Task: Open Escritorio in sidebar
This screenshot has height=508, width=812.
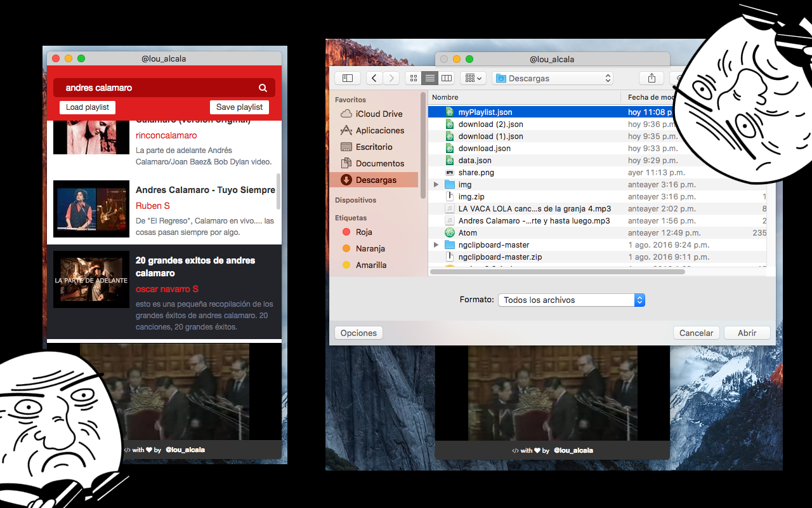Action: point(374,147)
